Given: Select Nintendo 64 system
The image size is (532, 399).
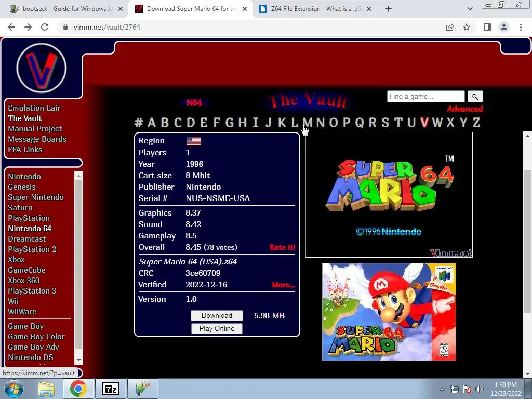Looking at the screenshot, I should pyautogui.click(x=30, y=229).
